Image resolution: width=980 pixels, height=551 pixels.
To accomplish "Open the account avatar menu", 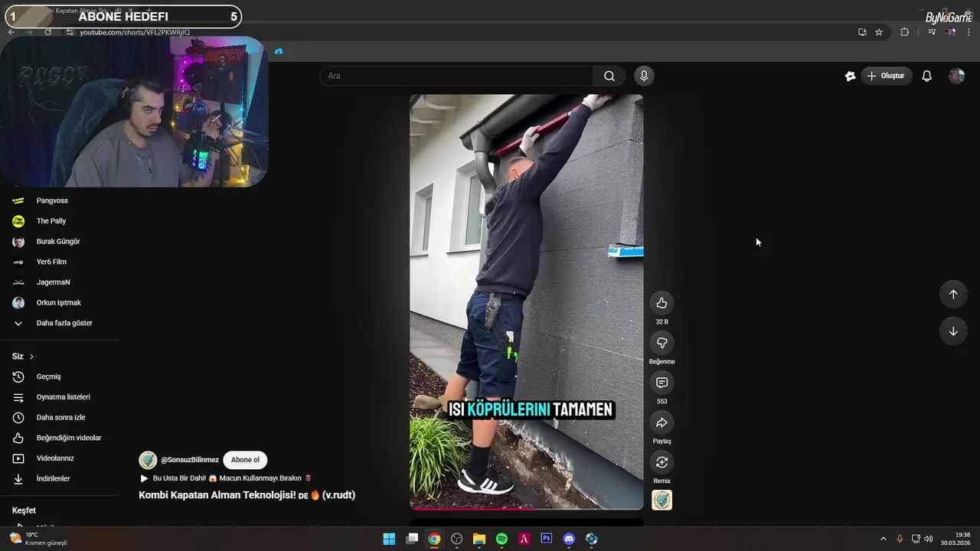I will tap(956, 76).
